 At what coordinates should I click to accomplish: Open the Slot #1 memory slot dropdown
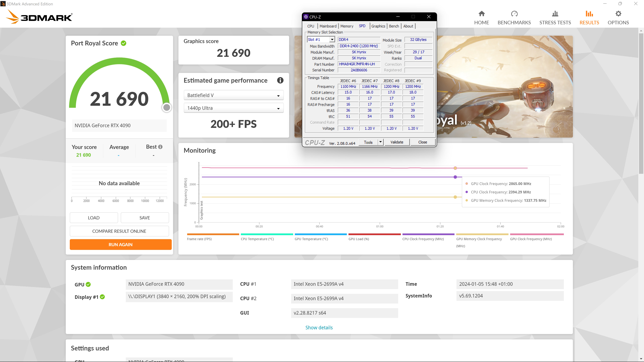pos(332,40)
